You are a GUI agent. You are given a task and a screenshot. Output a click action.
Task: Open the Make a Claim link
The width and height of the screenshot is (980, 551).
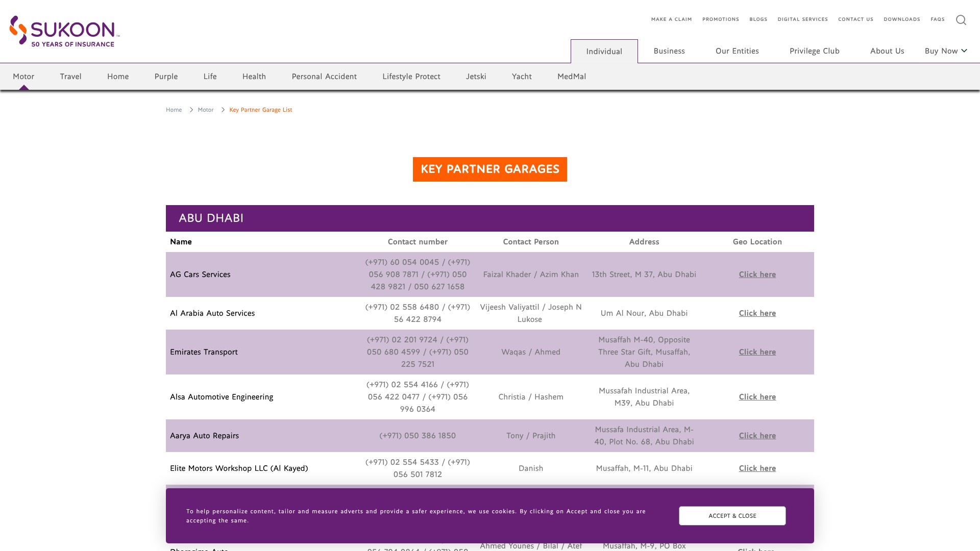672,19
